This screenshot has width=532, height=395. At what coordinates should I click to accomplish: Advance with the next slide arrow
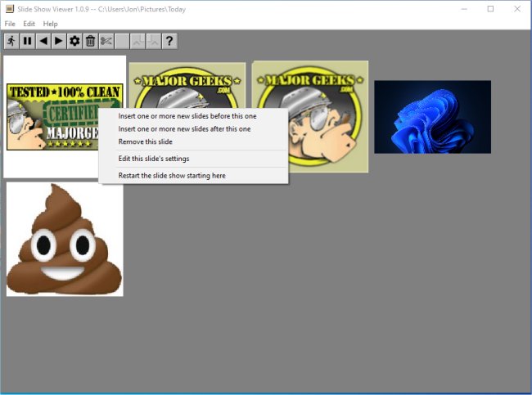(59, 42)
